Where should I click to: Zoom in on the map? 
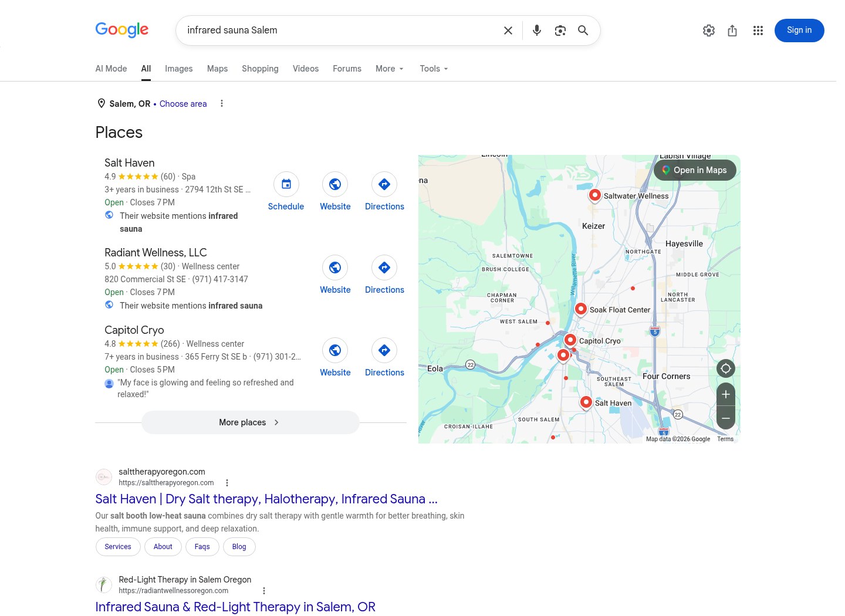[726, 394]
